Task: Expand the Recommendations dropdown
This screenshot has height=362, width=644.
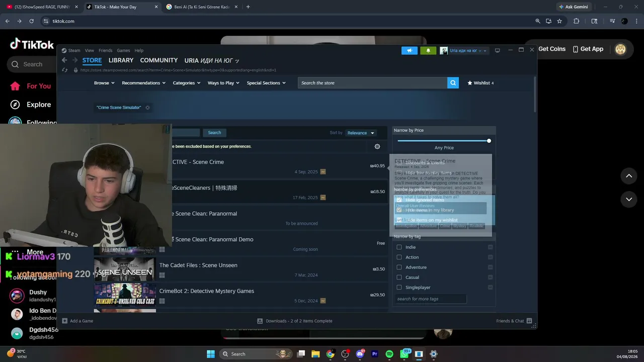Action: tap(143, 83)
